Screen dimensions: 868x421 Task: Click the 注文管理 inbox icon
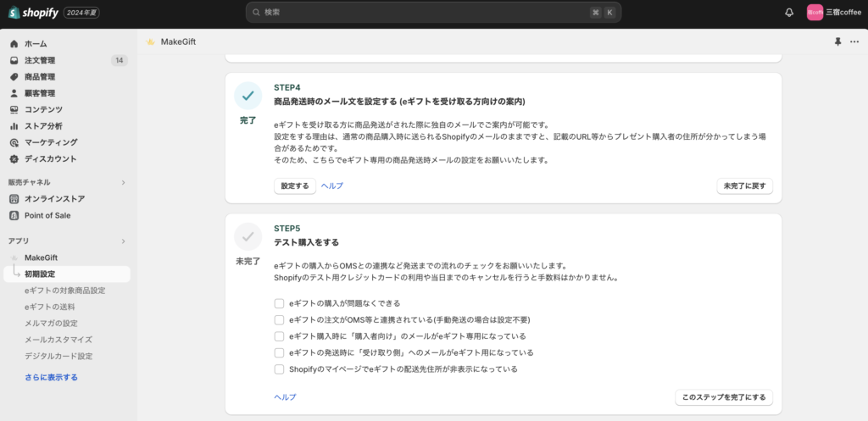point(14,60)
